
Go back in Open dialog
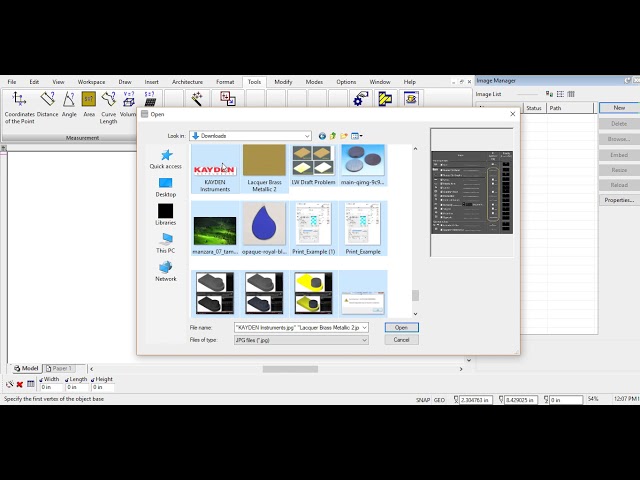tap(322, 136)
